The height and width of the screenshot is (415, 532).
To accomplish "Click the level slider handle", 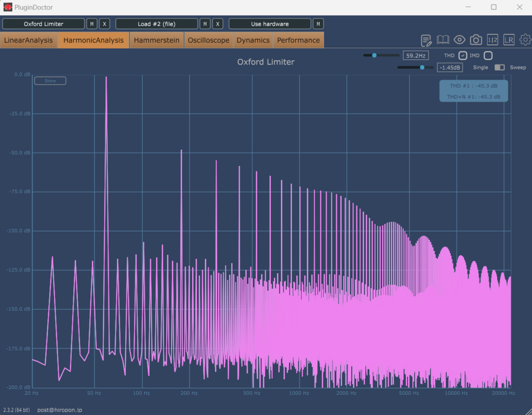I will (x=422, y=67).
